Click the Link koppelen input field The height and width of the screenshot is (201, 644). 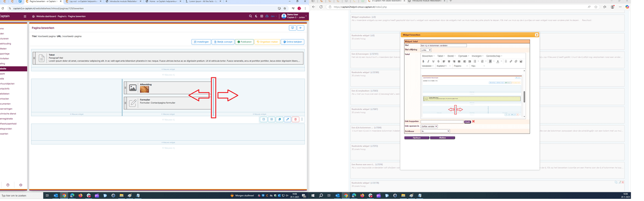point(442,121)
